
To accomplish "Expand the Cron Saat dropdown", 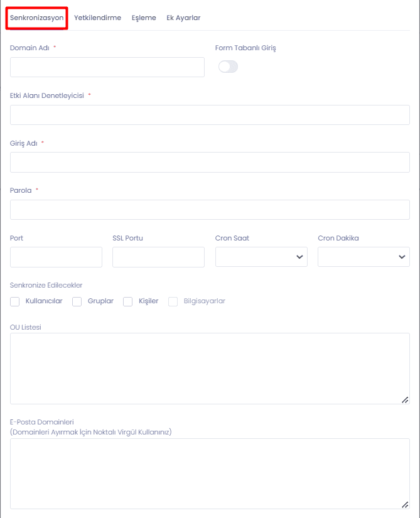I will tap(261, 257).
